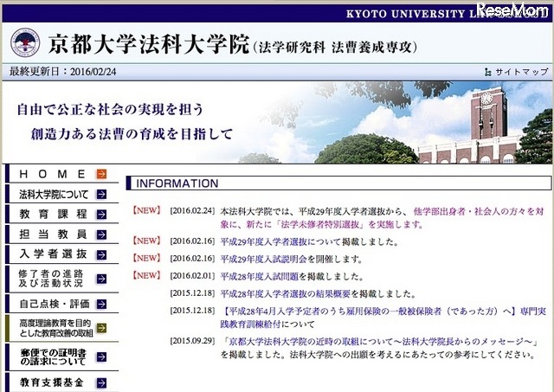This screenshot has width=554, height=392.
Task: Click the orange arrow beside HOME
Action: pyautogui.click(x=101, y=174)
